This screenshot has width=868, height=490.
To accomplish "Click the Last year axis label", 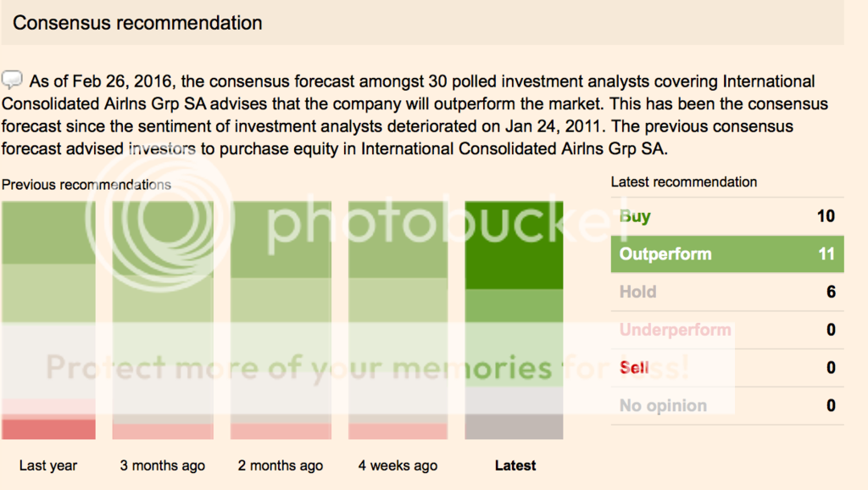I will point(48,465).
